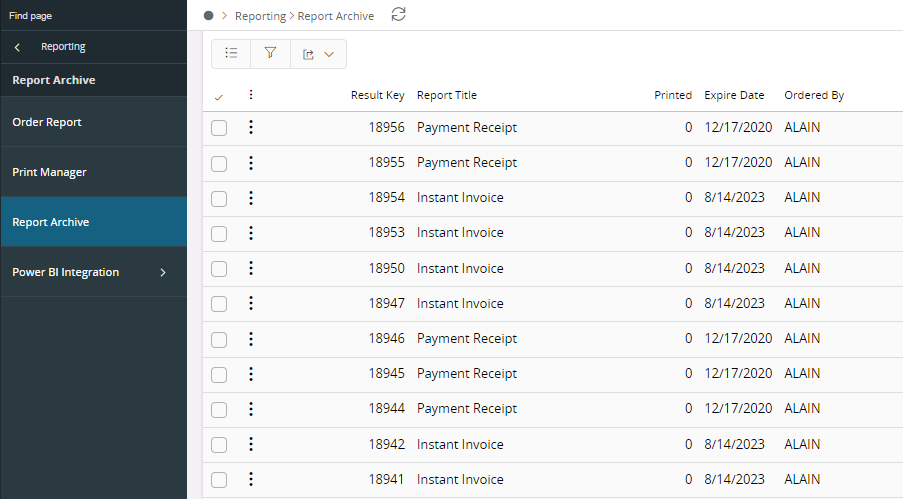903x499 pixels.
Task: Open three-dot menu for result 18950
Action: 251,268
